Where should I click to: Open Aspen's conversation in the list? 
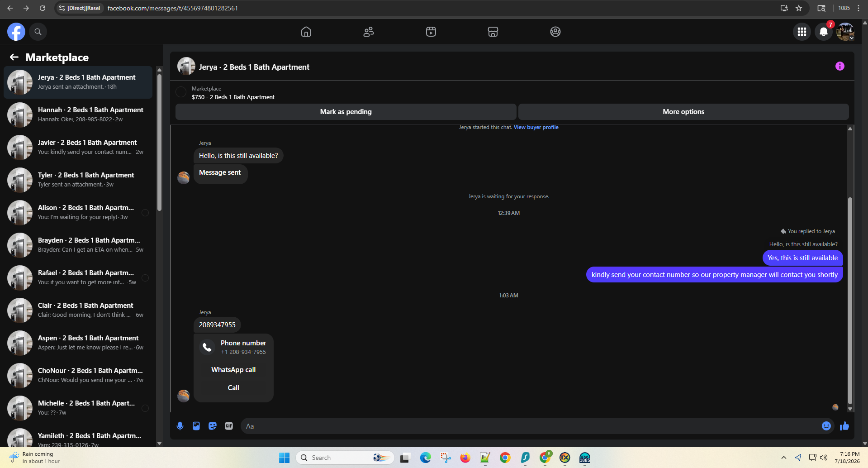point(78,343)
